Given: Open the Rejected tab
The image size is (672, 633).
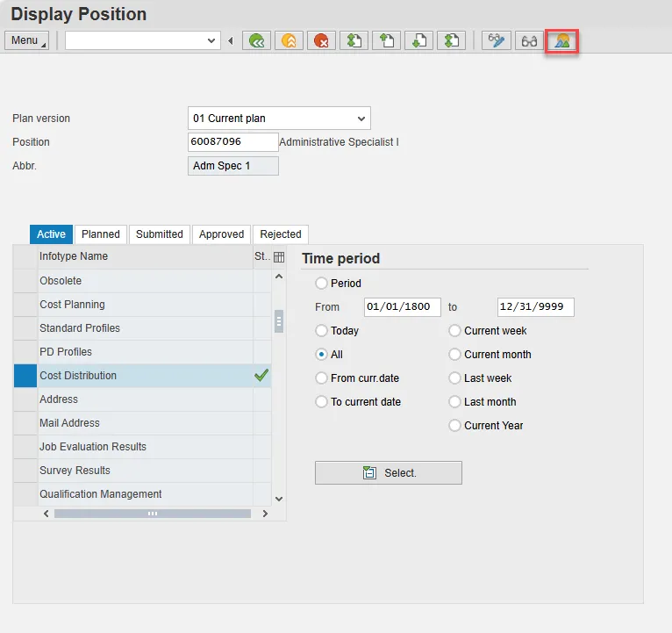Looking at the screenshot, I should click(281, 234).
